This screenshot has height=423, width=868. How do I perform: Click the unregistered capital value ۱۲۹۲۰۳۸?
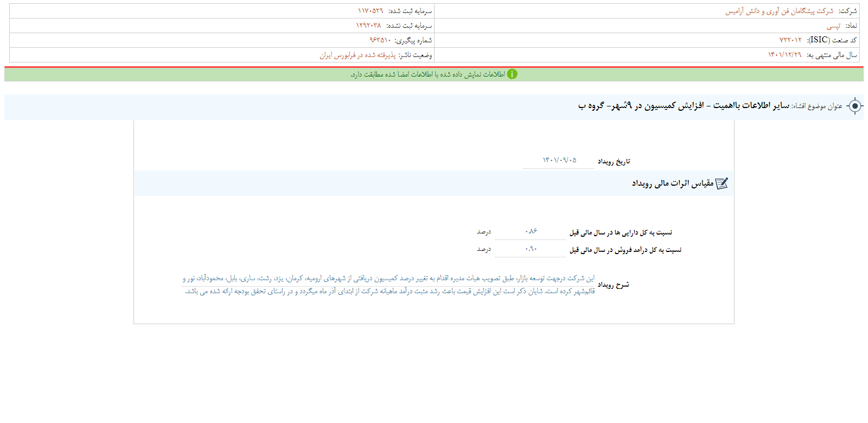(368, 26)
